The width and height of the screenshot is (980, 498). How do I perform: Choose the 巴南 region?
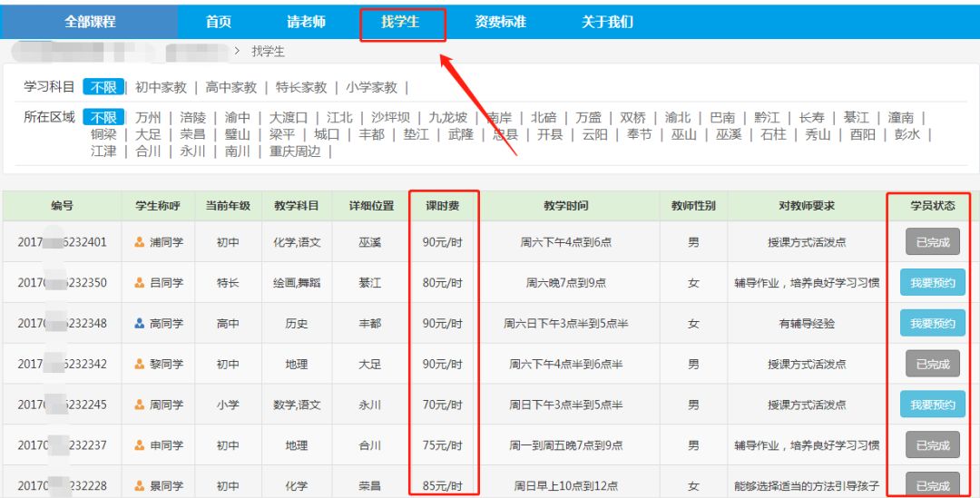(722, 118)
